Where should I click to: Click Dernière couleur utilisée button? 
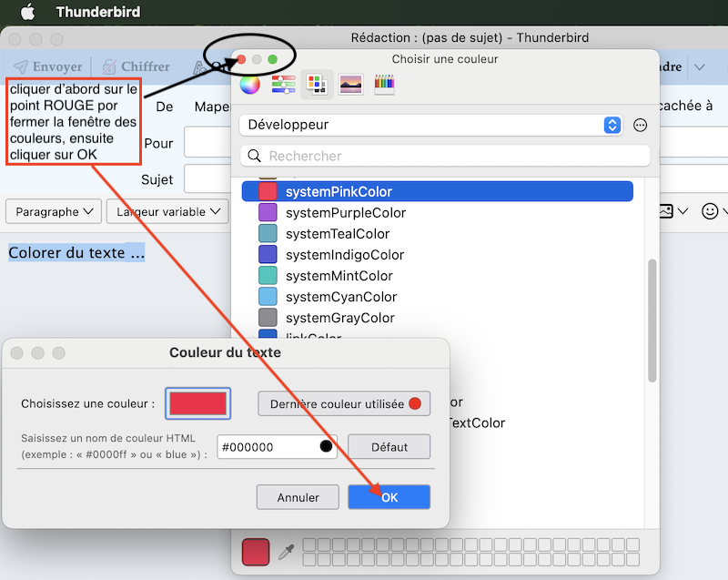pos(344,404)
